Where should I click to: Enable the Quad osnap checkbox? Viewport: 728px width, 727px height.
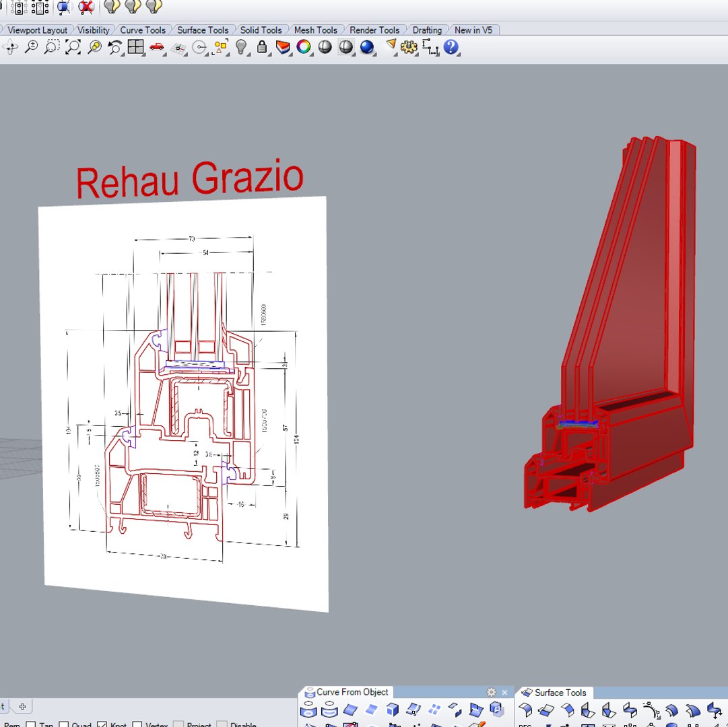(63, 724)
